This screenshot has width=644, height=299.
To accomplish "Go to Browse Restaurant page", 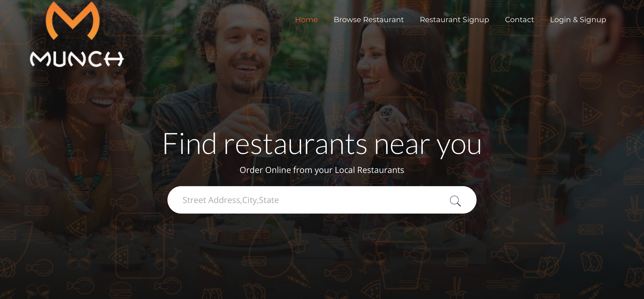I will (369, 20).
